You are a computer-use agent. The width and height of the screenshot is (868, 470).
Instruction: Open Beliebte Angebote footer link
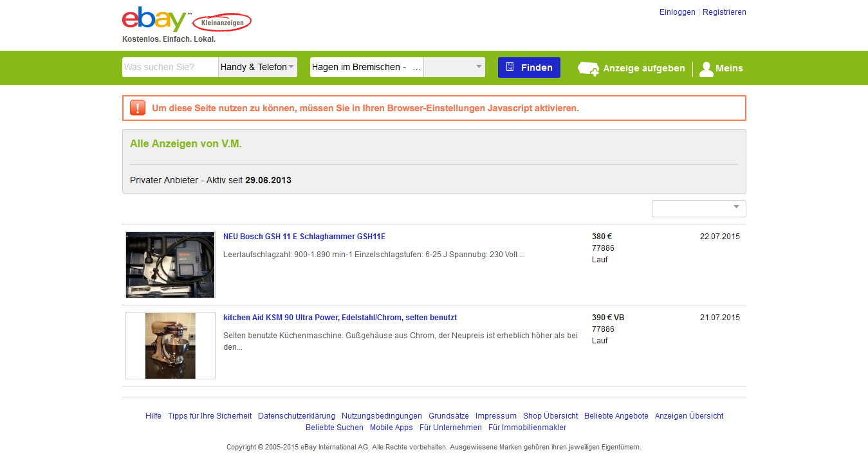[x=616, y=416]
